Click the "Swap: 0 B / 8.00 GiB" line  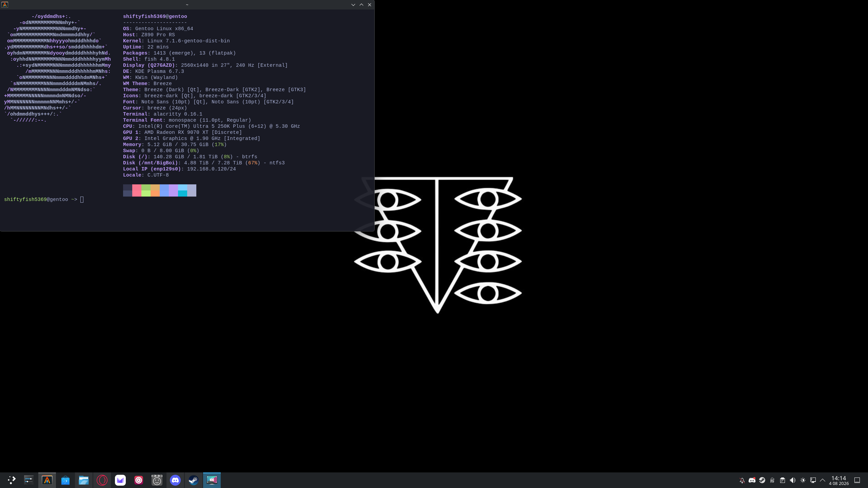click(x=161, y=151)
